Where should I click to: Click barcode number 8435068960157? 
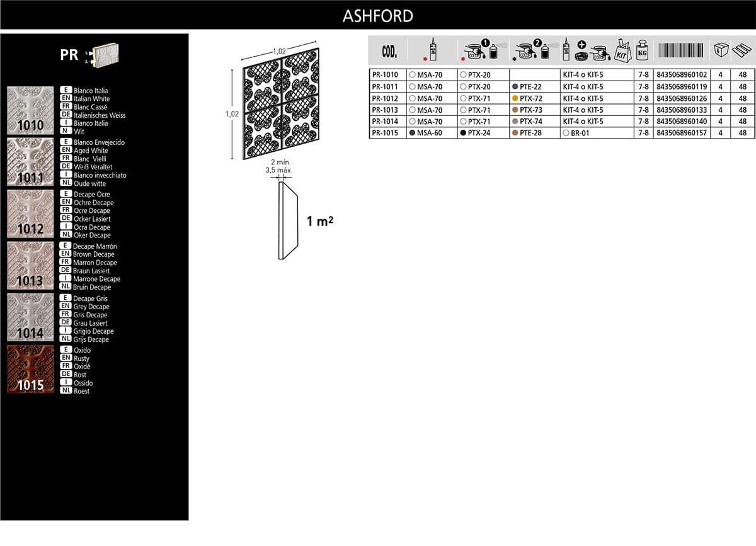click(x=682, y=133)
